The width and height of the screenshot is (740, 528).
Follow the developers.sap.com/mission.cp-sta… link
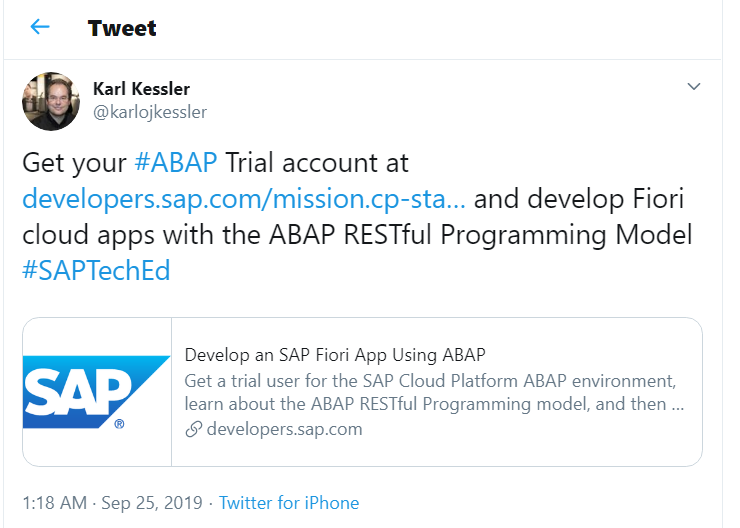pos(244,199)
